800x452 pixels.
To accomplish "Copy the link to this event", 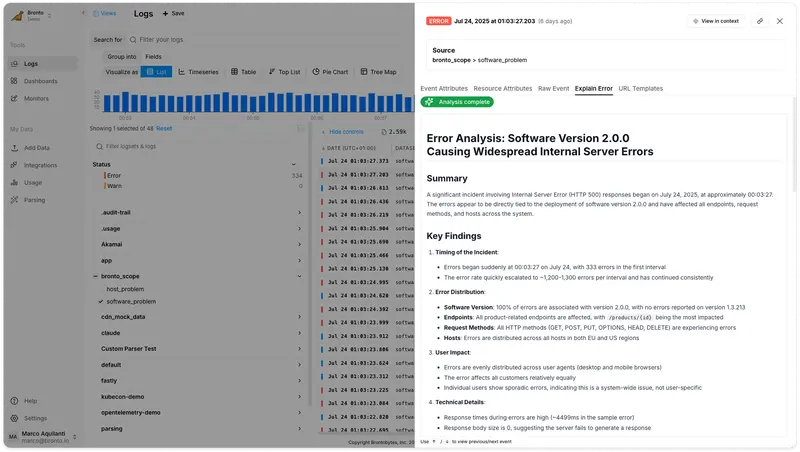I will point(760,21).
